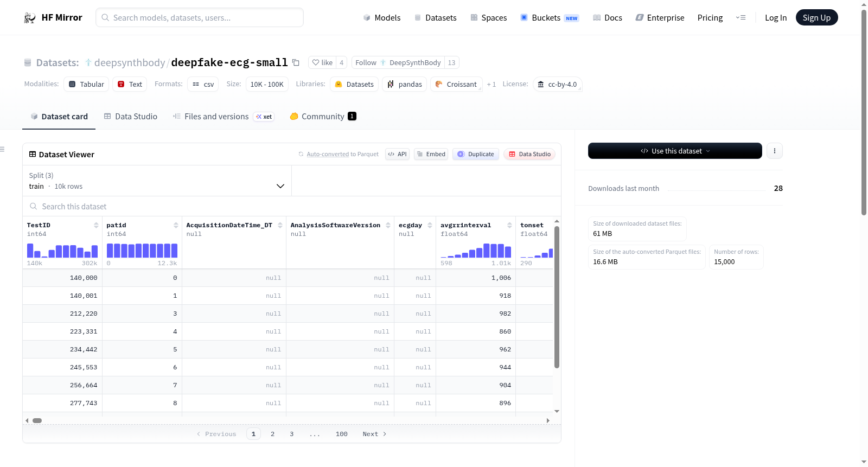
Task: Click the avgrrinterval histogram bars
Action: [x=476, y=251]
